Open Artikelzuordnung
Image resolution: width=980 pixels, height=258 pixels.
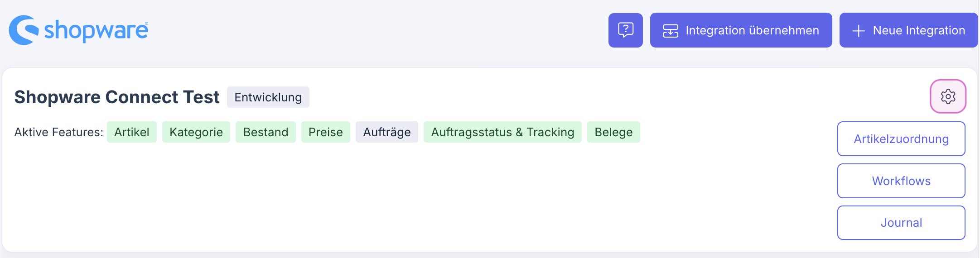(x=901, y=139)
